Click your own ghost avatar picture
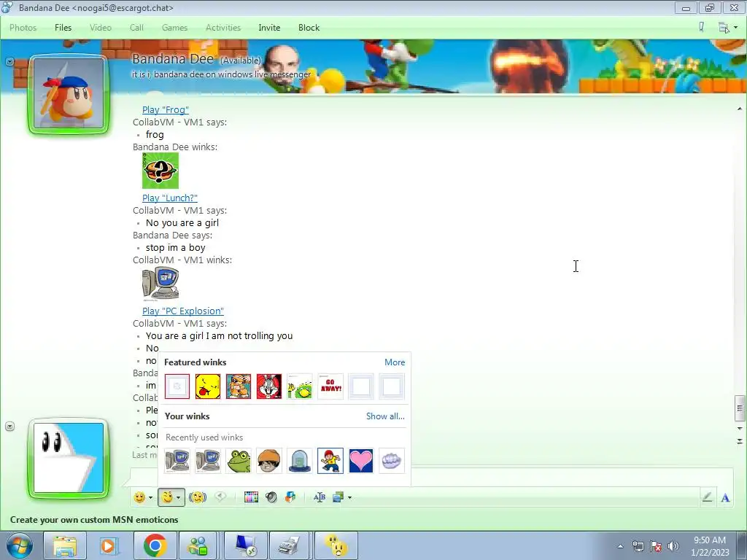This screenshot has height=560, width=747. click(69, 458)
